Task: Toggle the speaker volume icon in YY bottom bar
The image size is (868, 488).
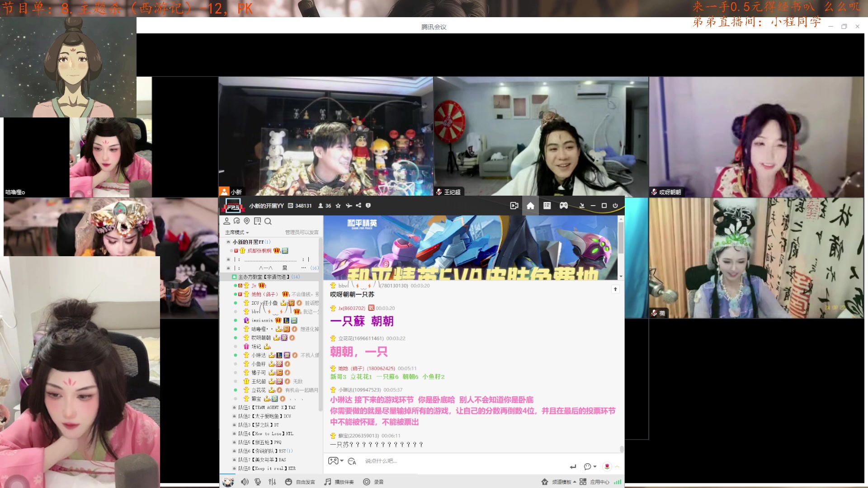Action: click(x=245, y=482)
